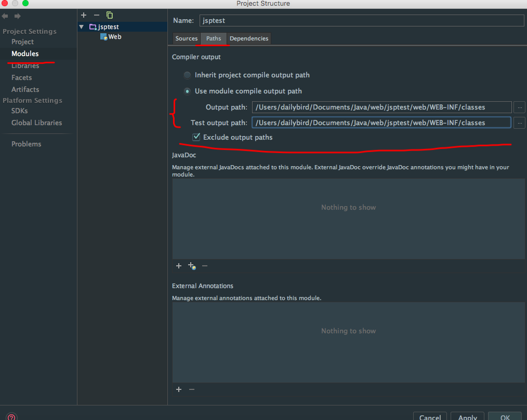Specify JavaDoc URL with globe plus icon
Viewport: 527px width, 420px height.
192,266
